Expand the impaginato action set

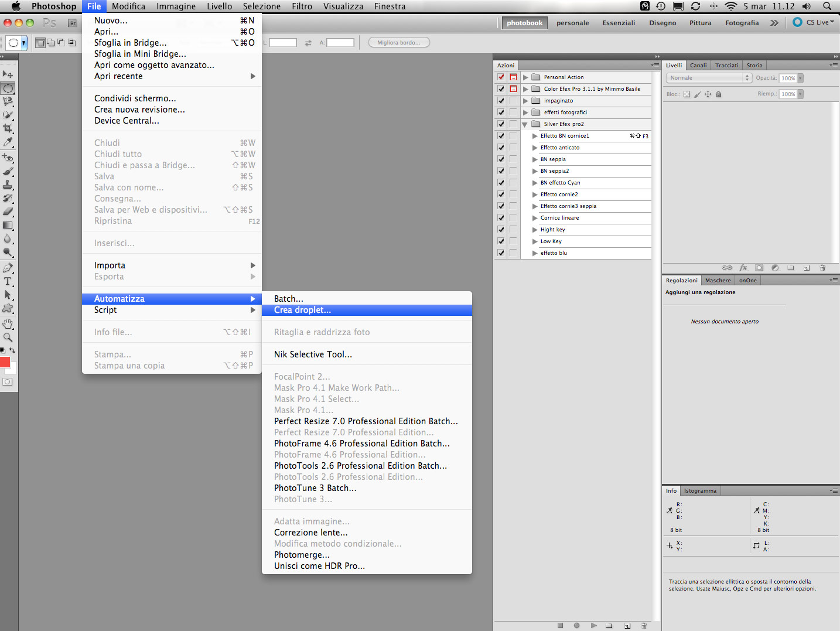(x=525, y=100)
